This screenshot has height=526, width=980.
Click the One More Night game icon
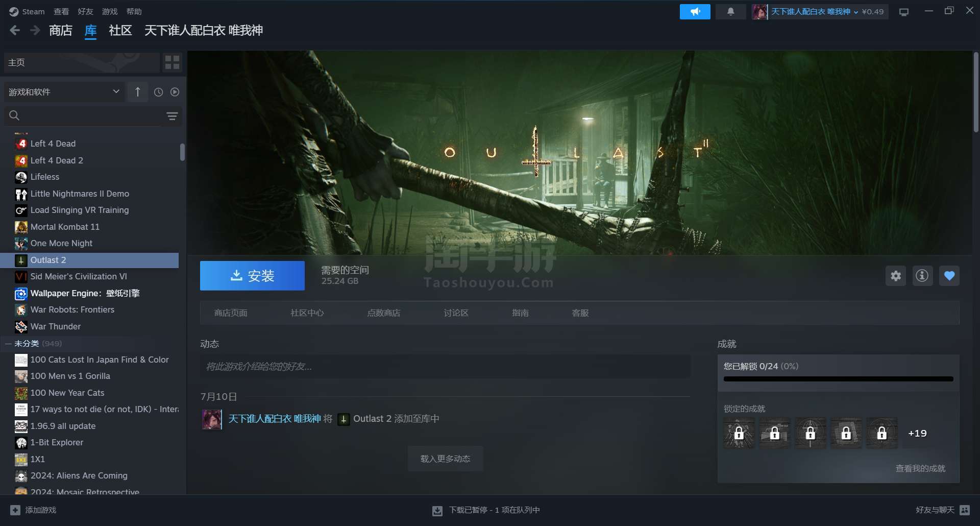coord(21,243)
